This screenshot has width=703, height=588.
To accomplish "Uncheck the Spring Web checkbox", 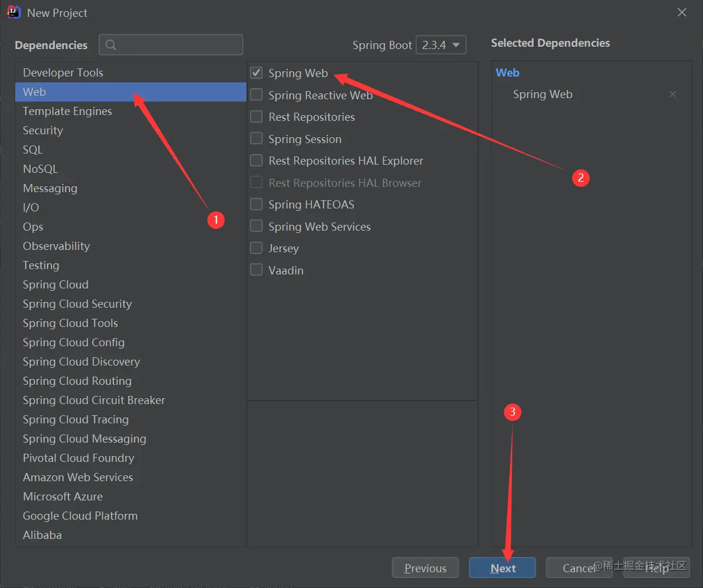I will 256,73.
